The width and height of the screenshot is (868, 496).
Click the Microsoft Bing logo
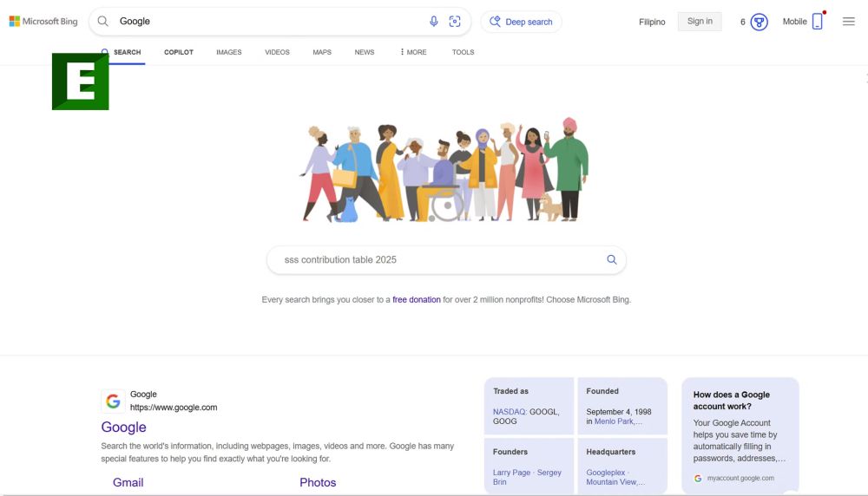coord(43,22)
